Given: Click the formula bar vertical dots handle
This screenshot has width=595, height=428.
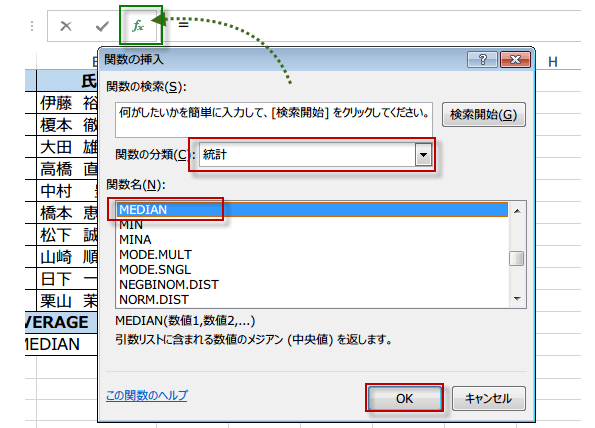Looking at the screenshot, I should pos(32,26).
